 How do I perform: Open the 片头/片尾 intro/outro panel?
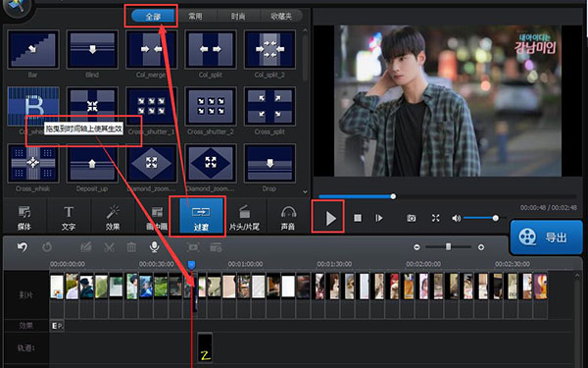[x=244, y=218]
